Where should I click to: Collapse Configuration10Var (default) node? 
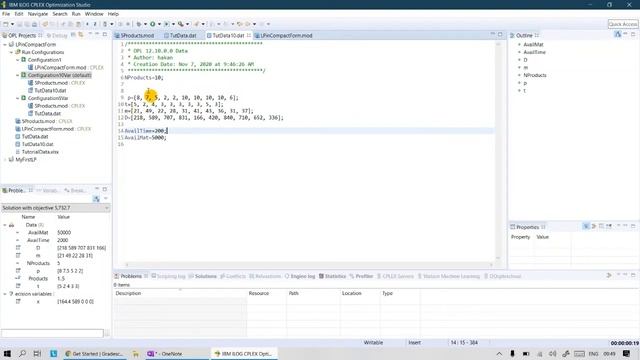tap(18, 75)
